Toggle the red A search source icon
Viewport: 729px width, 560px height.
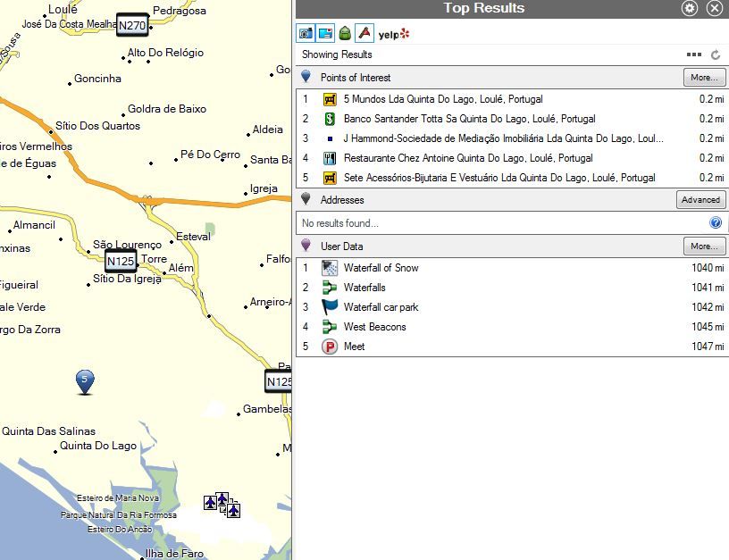(364, 33)
